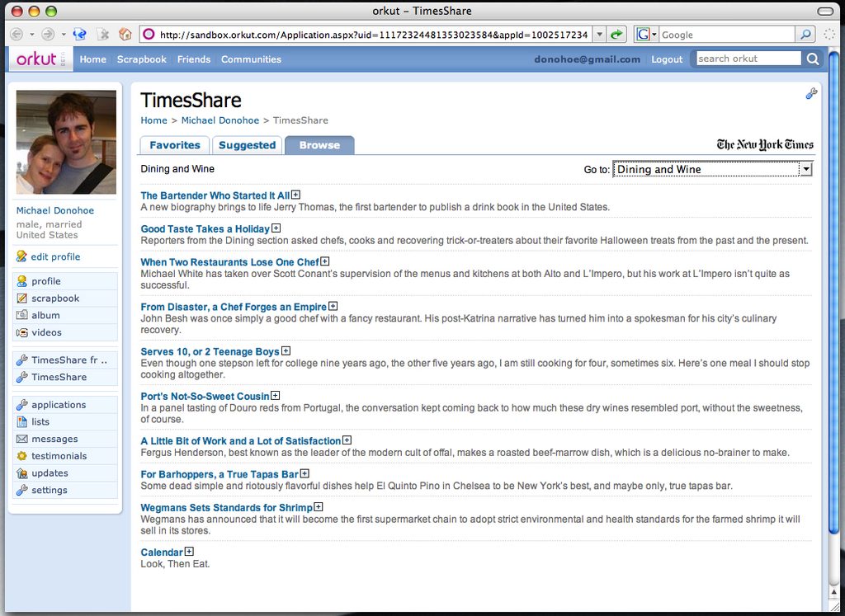Click the browser reload icon
The height and width of the screenshot is (616, 845).
tap(80, 35)
